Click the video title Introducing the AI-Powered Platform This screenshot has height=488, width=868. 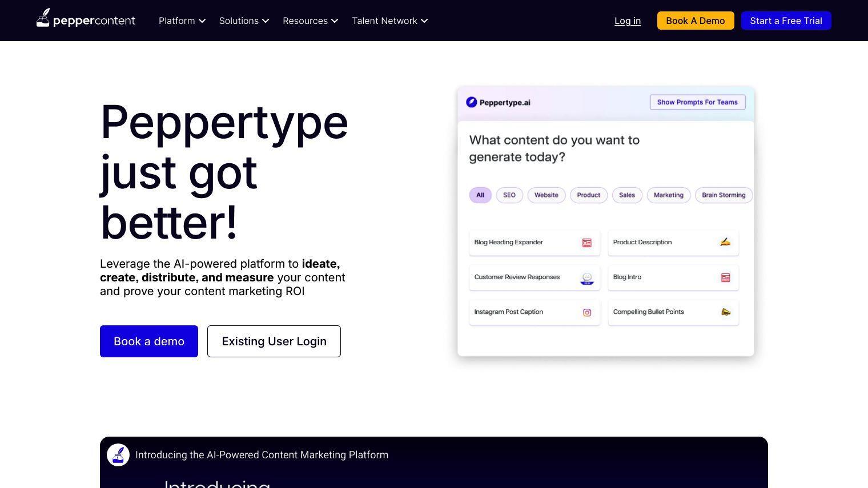[262, 455]
